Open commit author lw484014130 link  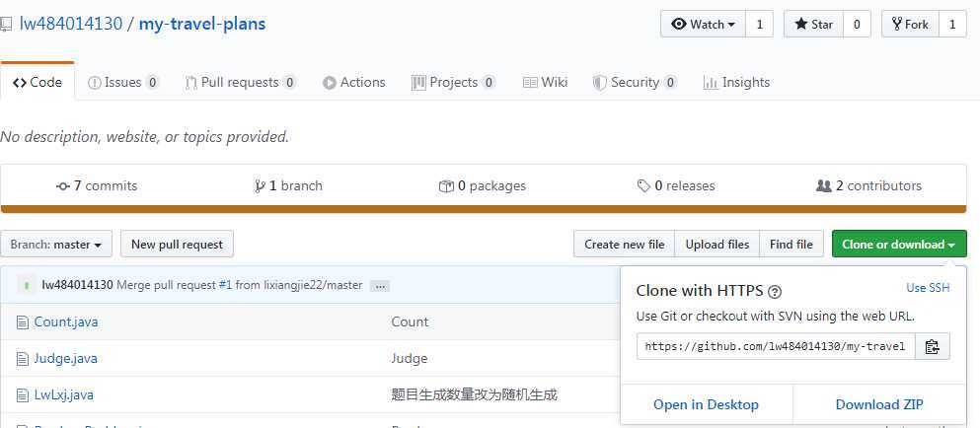pos(78,286)
